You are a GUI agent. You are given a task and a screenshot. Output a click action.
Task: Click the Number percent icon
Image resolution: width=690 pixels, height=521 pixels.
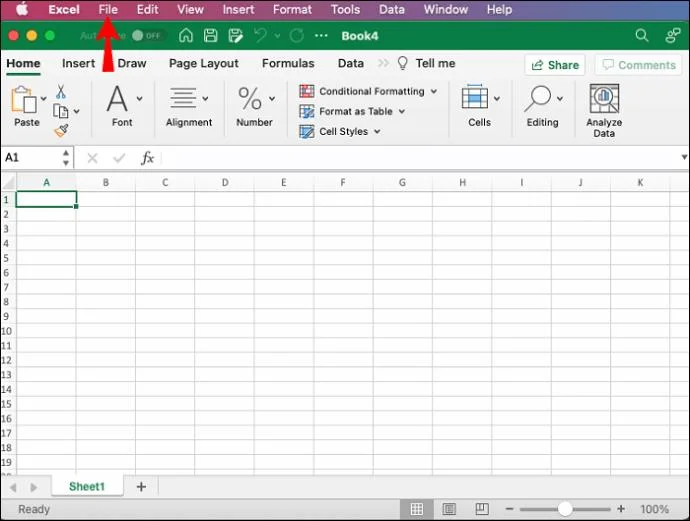(250, 98)
